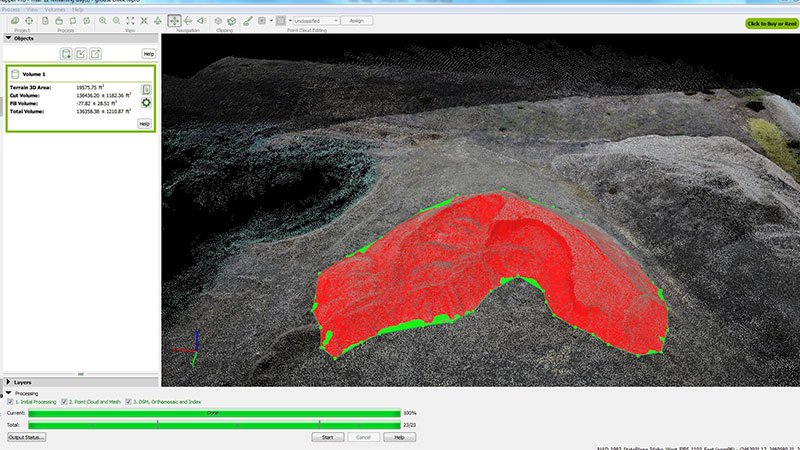Uncheck the 1. Initial Processing checkbox
The height and width of the screenshot is (450, 800).
(11, 402)
